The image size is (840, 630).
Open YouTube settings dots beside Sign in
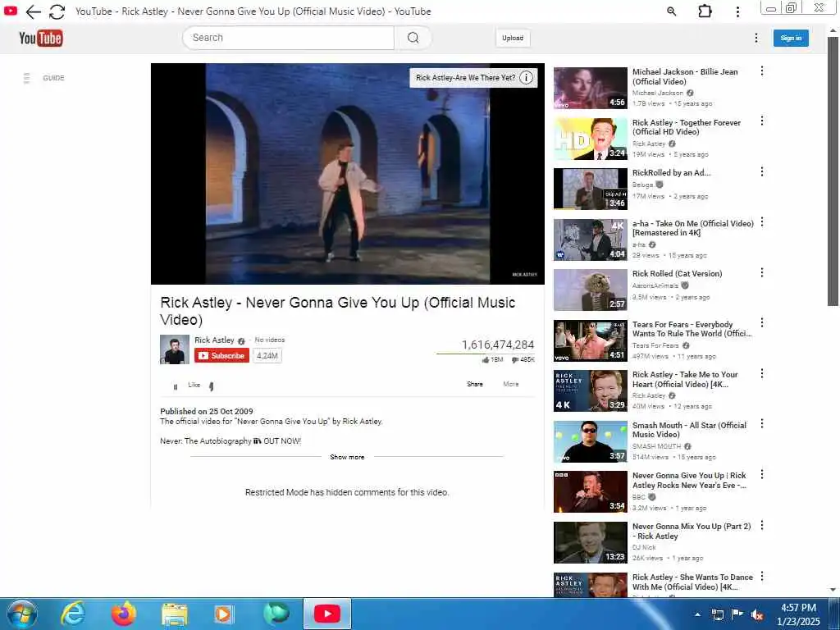[756, 38]
